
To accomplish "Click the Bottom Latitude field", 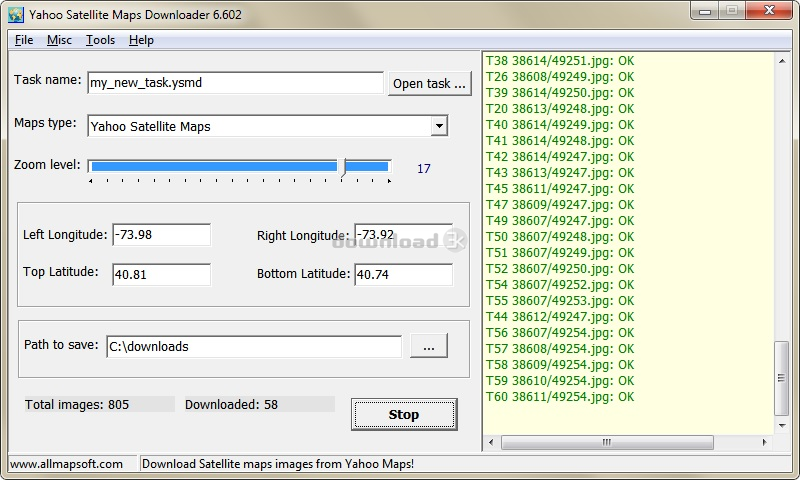I will tap(404, 274).
